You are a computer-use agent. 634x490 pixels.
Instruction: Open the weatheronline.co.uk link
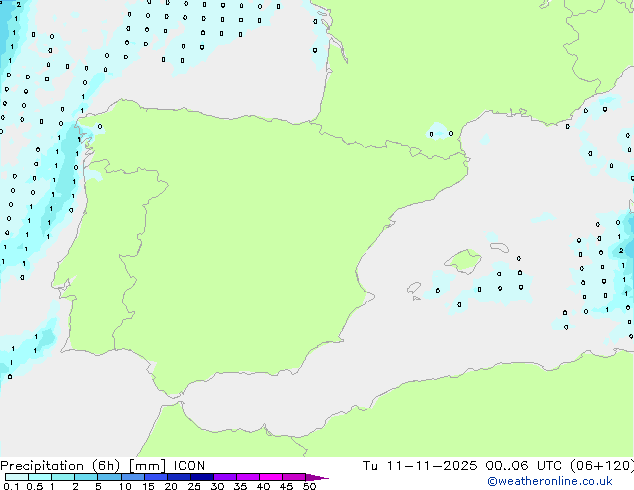click(x=550, y=481)
